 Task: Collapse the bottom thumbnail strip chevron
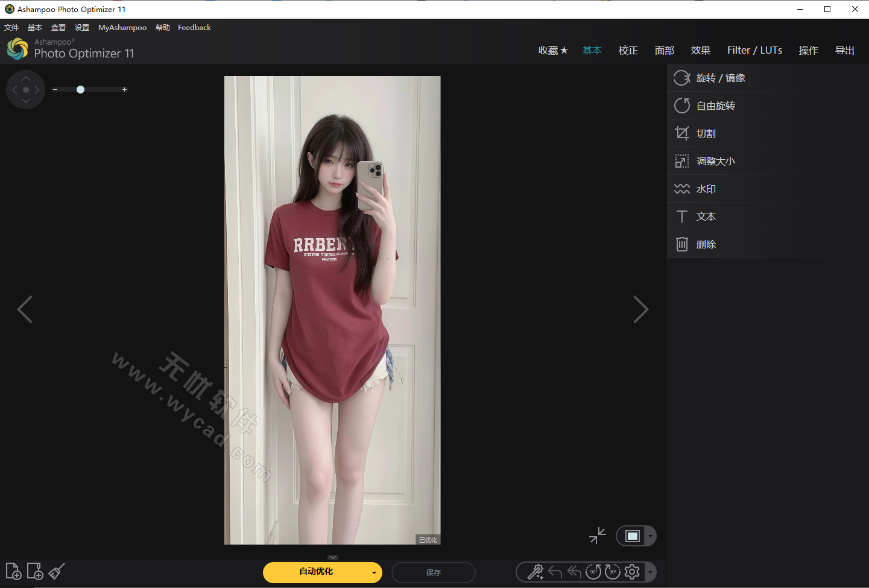(332, 557)
